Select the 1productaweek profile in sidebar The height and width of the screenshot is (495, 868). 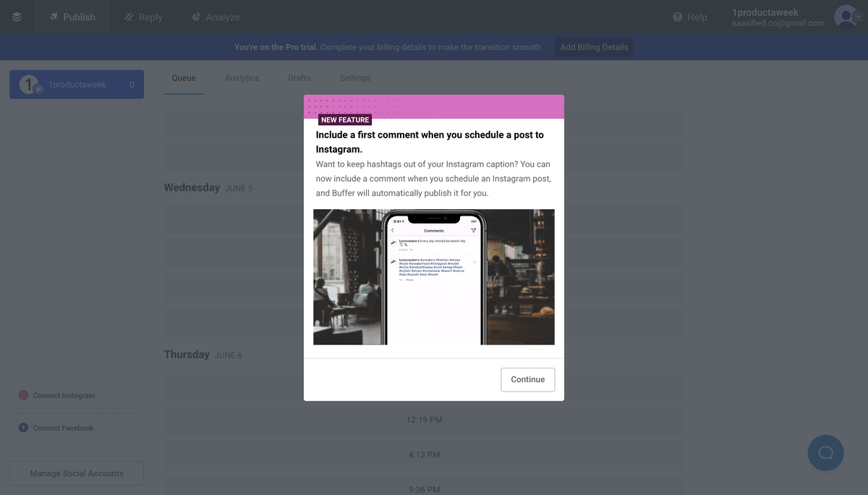77,85
